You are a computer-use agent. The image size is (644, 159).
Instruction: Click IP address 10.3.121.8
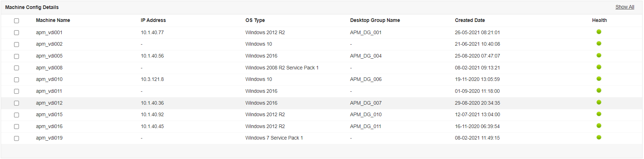coord(152,79)
